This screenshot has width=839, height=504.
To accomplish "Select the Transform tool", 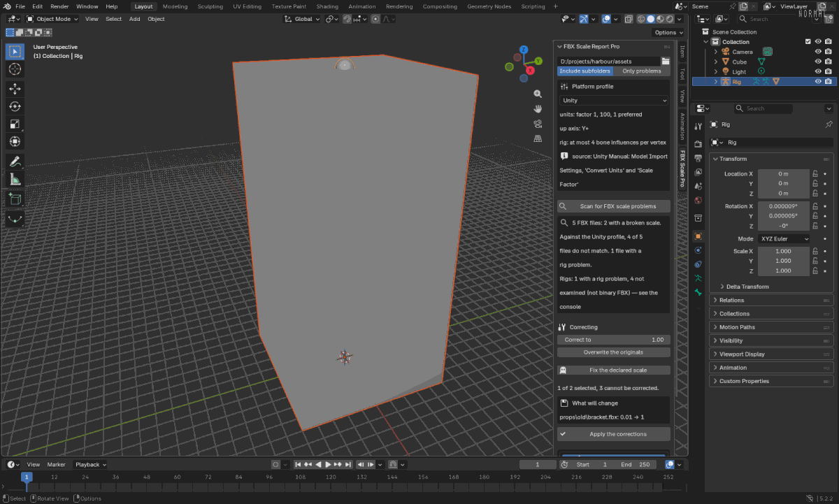I will click(x=15, y=141).
